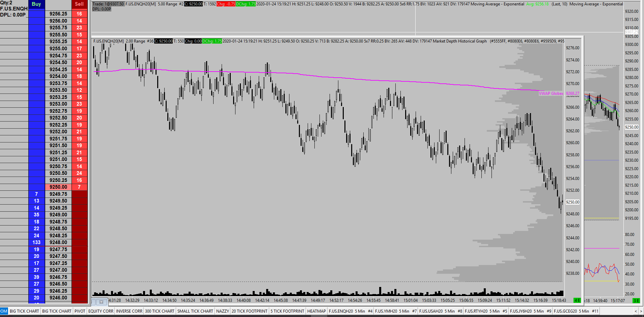Screen dimensions: 644x317
Task: Click bid size 35 at price 9249.00
Action: tap(36, 215)
